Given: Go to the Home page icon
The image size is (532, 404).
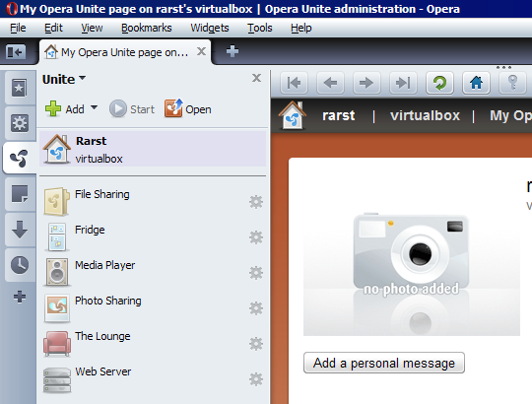Looking at the screenshot, I should pos(477,83).
